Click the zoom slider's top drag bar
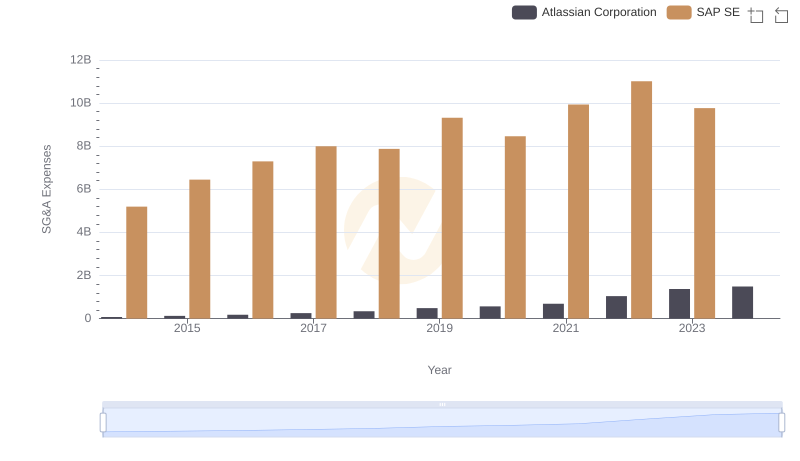 (x=442, y=404)
